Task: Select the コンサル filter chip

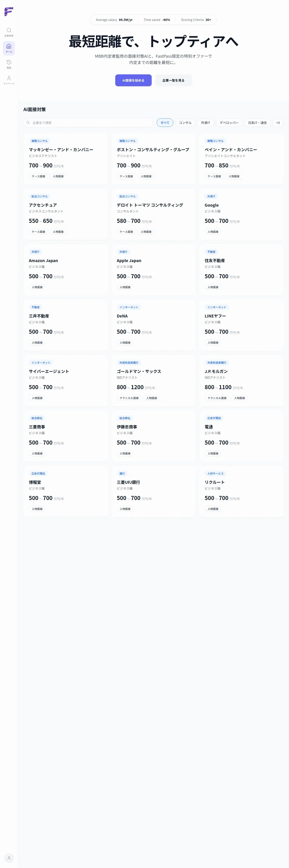Action: 185,123
